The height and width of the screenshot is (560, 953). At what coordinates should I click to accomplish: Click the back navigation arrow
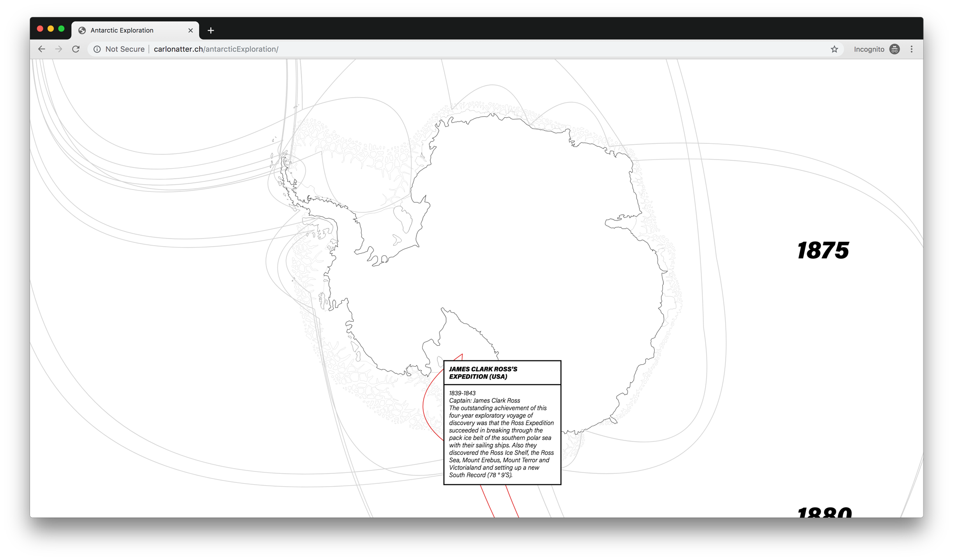41,49
